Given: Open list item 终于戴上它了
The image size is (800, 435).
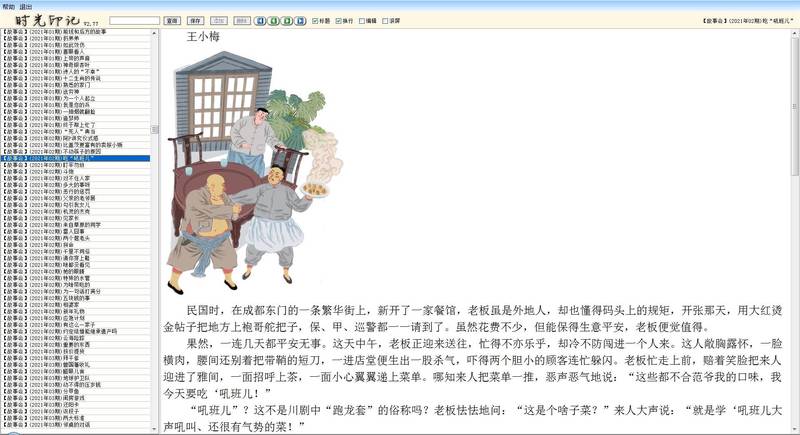Looking at the screenshot, I should (76, 124).
